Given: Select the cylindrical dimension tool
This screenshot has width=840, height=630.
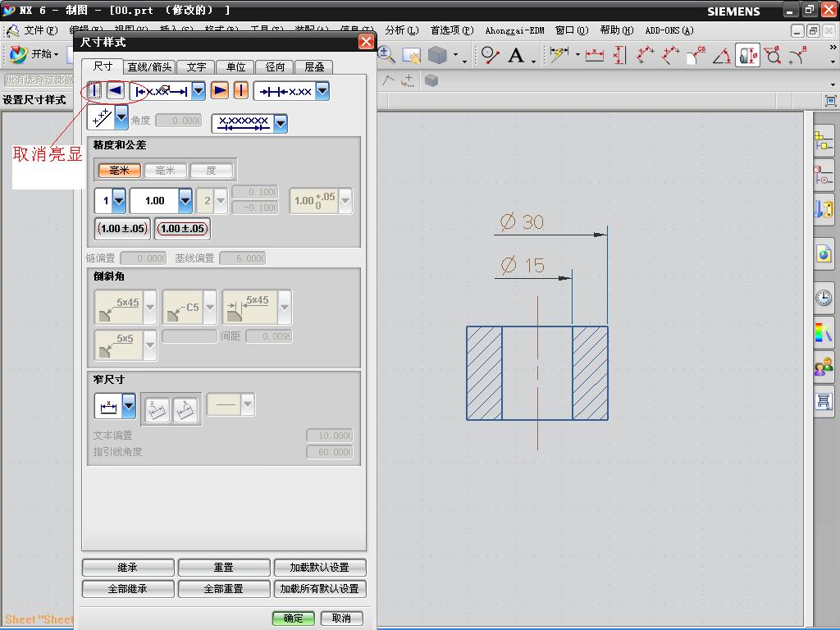Looking at the screenshot, I should point(748,55).
